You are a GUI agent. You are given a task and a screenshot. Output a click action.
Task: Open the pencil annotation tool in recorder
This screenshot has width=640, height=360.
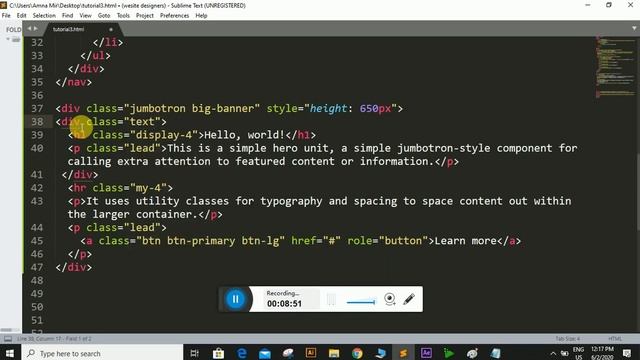pos(409,299)
